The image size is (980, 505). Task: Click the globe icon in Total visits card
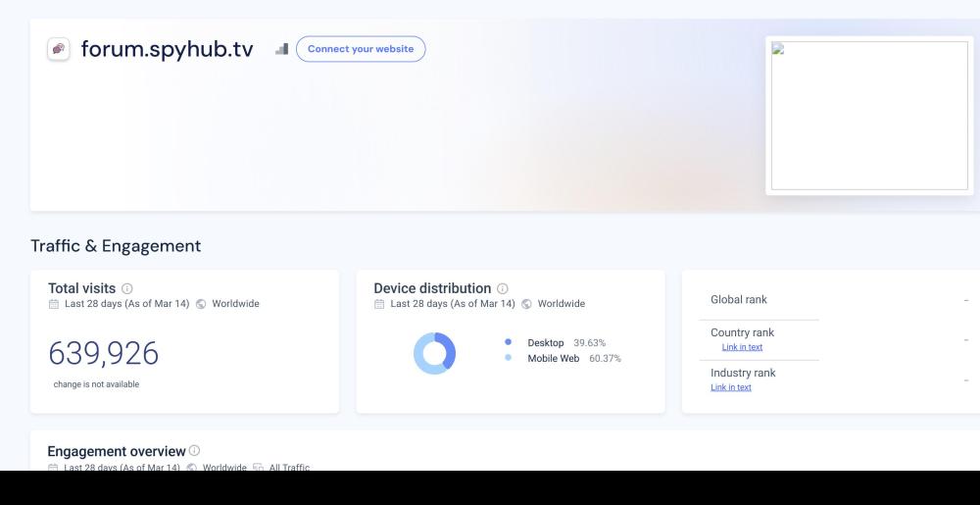click(x=201, y=304)
